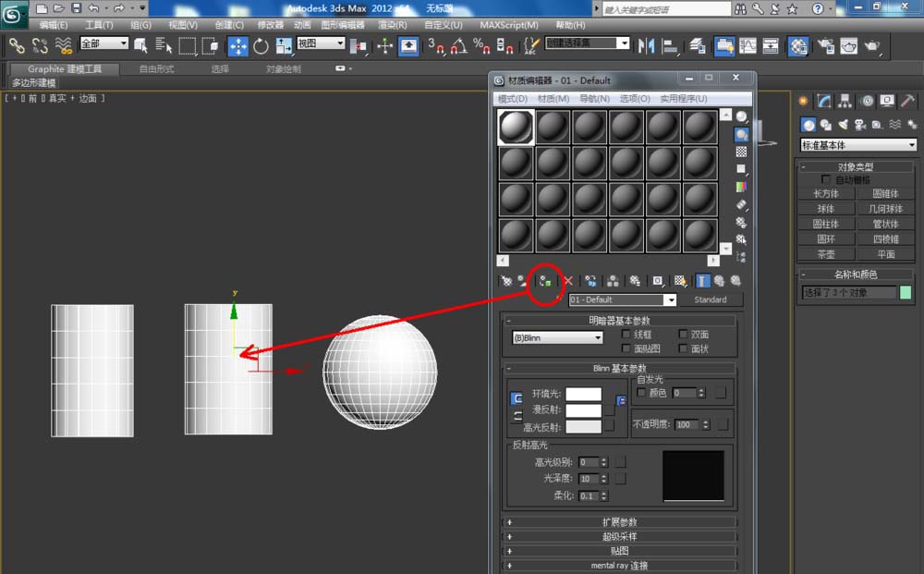Expand the 贴图 (Maps) rollout

click(x=619, y=551)
